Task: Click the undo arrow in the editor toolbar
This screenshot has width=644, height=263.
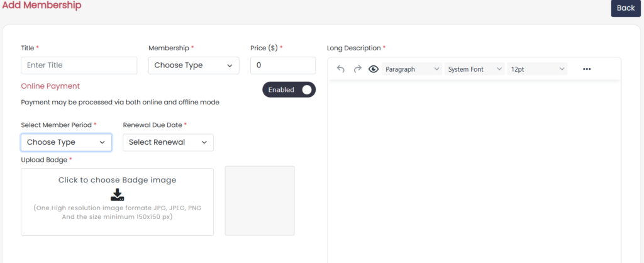Action: pyautogui.click(x=340, y=69)
